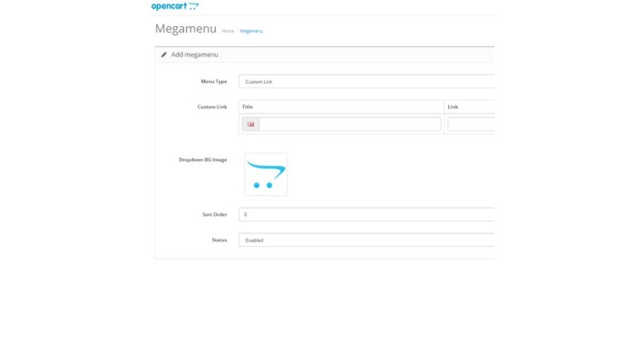Open the Menu Type dropdown
644x345 pixels.
(366, 82)
